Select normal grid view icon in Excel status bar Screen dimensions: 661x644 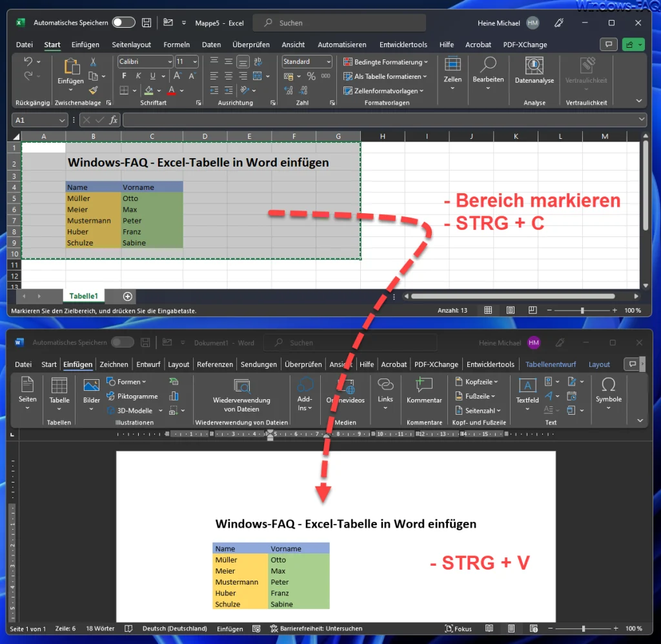coord(488,311)
